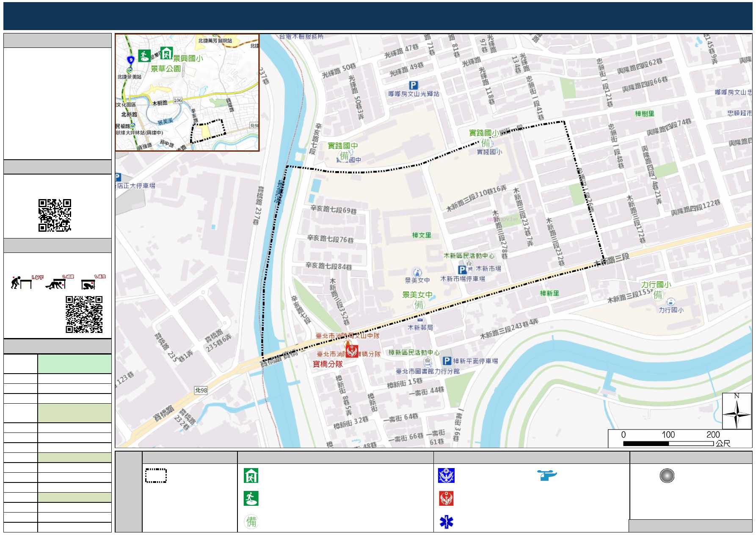Viewport: 756px width, 535px height.
Task: Click the 木新市場停車場 label
Action: (463, 279)
